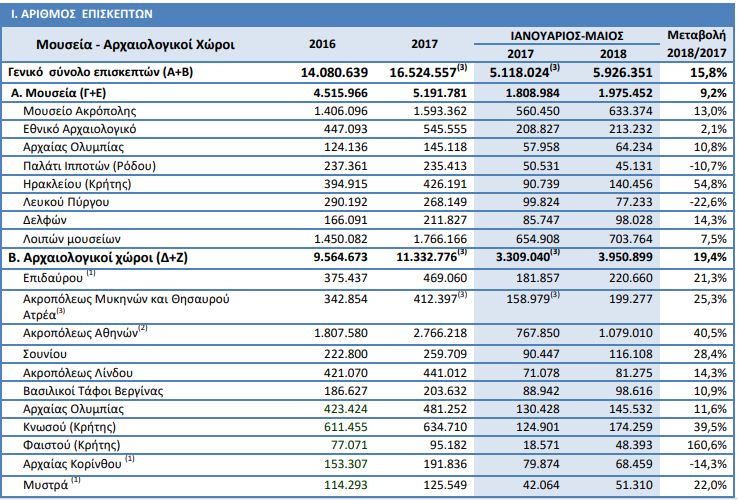This screenshot has height=500, width=738.
Task: Click the value 634.710 for Κνωσού
Action: click(x=445, y=427)
